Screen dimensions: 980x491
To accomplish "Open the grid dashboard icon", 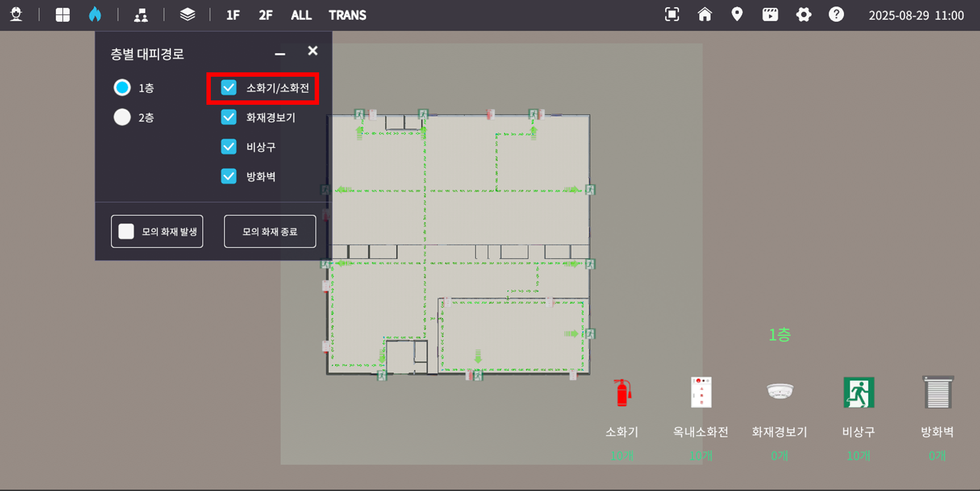I will (x=63, y=15).
